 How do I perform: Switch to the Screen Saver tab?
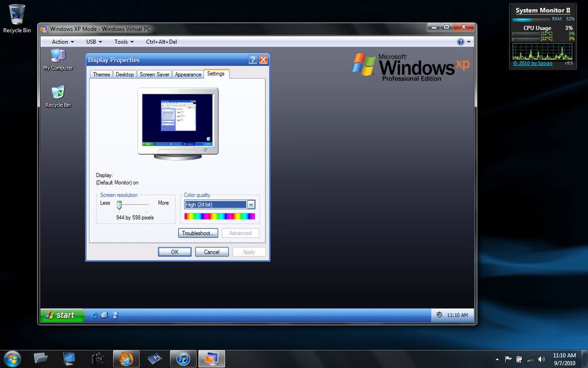(154, 74)
